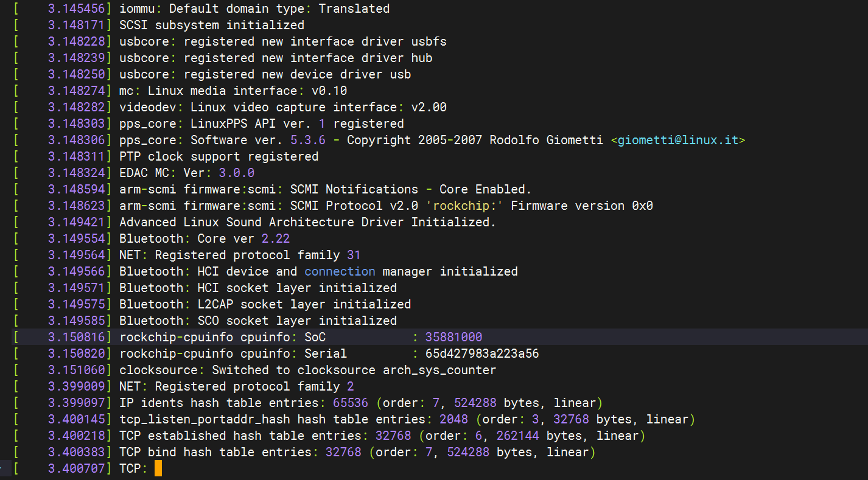Click the Bluetooth Core version 2.22
The image size is (868, 480).
275,238
